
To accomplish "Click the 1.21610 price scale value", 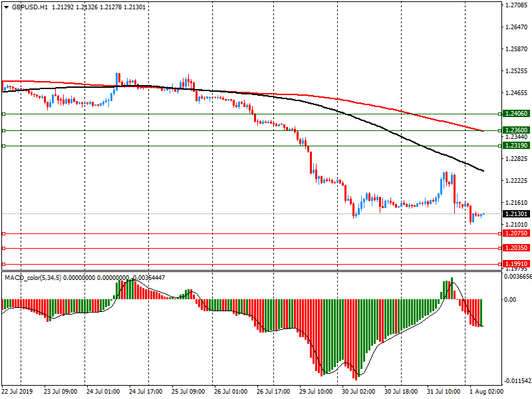I will pyautogui.click(x=517, y=203).
